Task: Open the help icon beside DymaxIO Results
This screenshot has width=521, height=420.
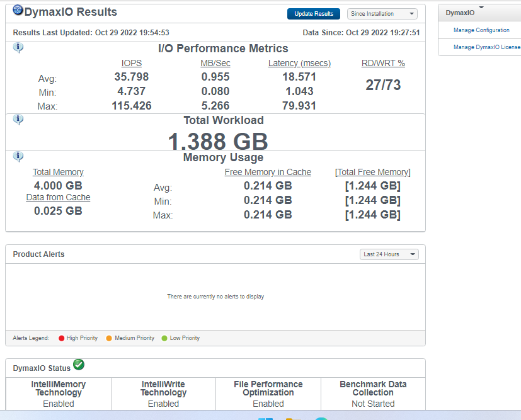Action: 18,10
